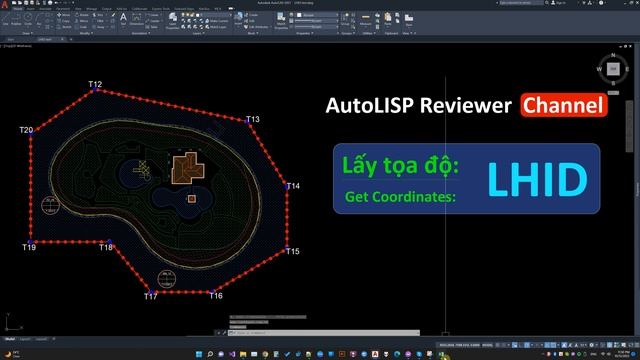Switch to the Annotate ribbon tab
The height and width of the screenshot is (360, 640).
[x=45, y=9]
